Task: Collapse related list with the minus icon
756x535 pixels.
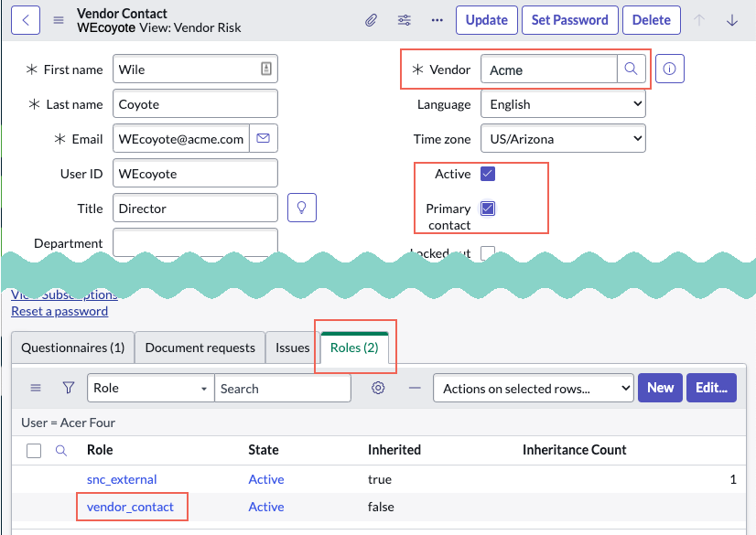Action: (415, 388)
